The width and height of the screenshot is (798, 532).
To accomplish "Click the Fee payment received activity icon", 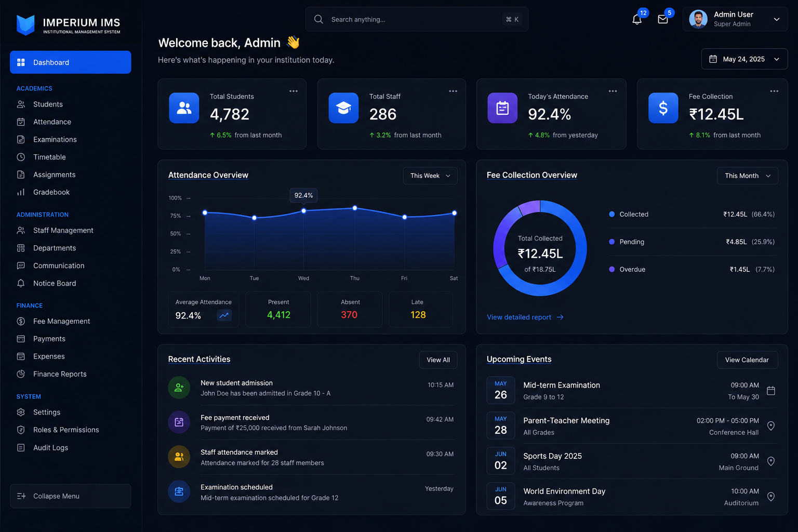I will pos(179,422).
